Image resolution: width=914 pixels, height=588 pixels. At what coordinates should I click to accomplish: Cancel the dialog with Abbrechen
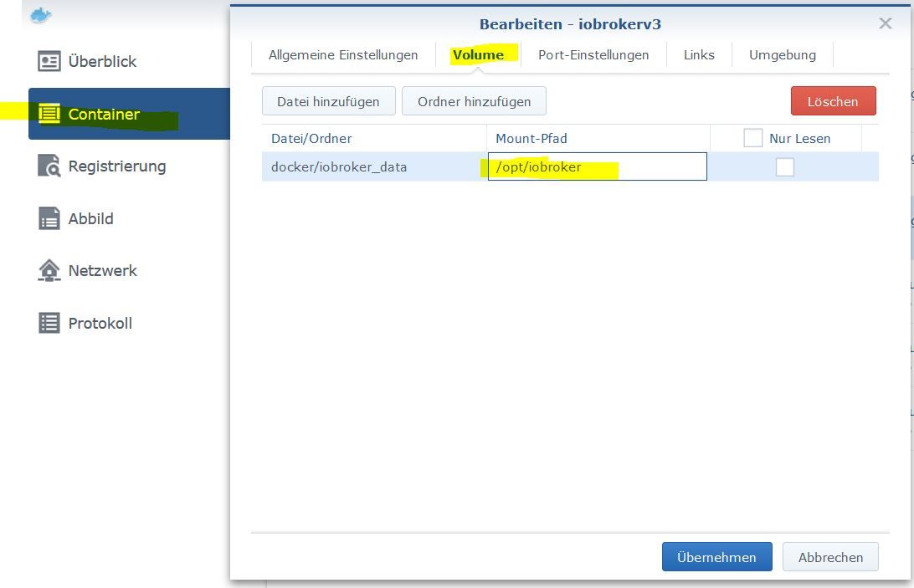click(x=830, y=557)
